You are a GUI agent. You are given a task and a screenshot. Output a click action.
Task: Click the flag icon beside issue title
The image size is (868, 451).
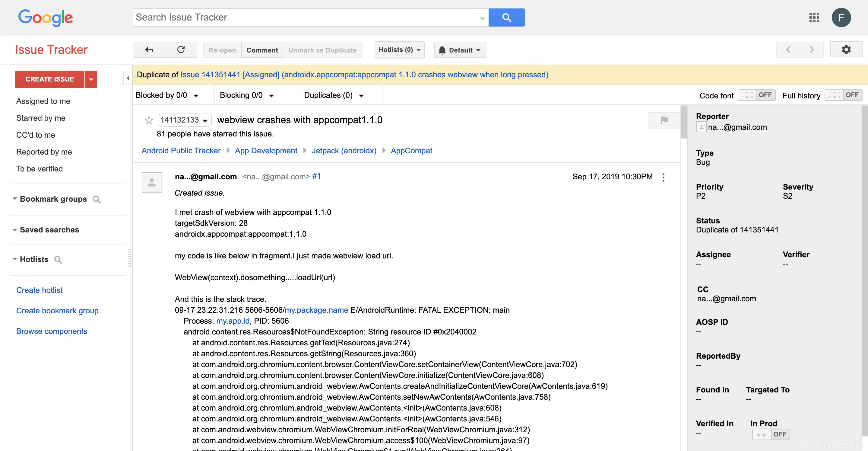tap(664, 120)
